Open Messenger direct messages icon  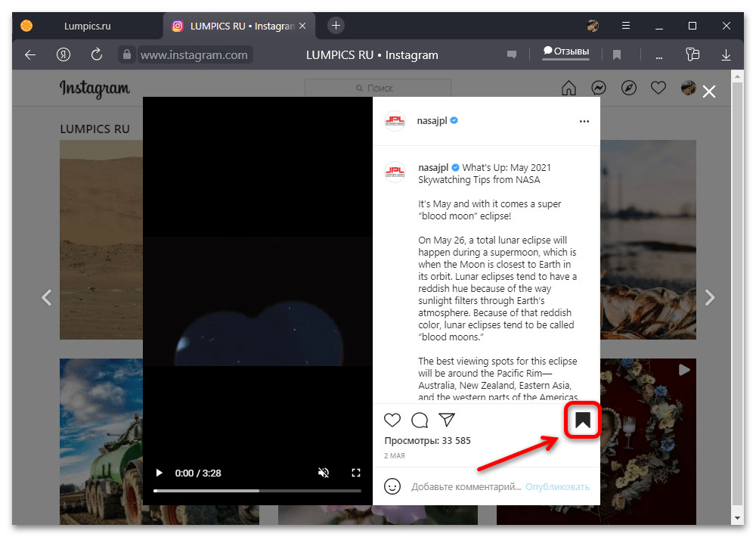(598, 88)
